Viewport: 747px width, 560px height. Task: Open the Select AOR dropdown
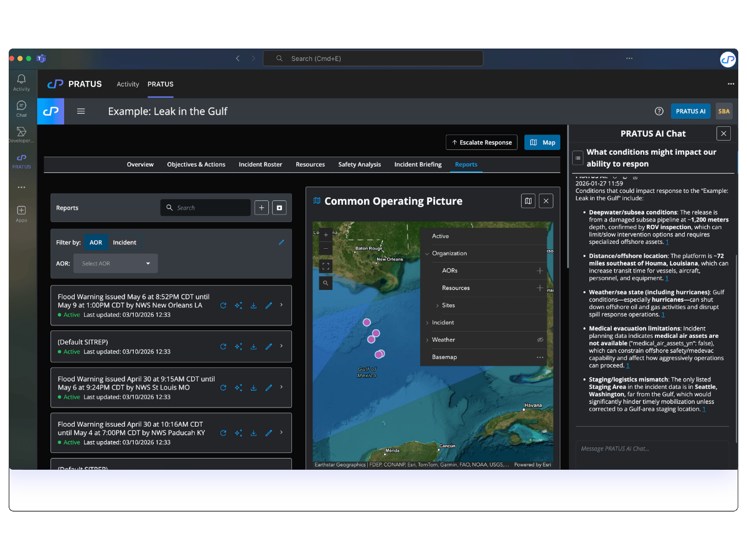[x=116, y=263]
